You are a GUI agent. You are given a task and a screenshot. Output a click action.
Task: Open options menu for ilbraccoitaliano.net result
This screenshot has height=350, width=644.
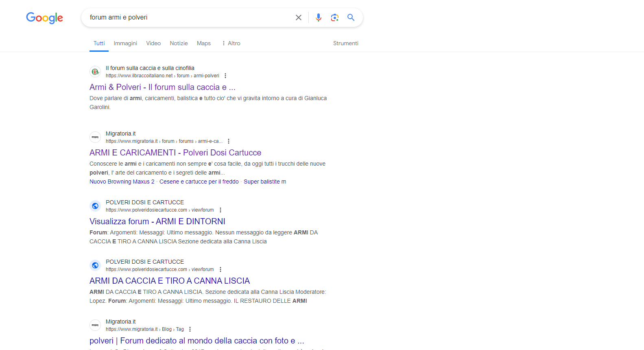coord(225,76)
